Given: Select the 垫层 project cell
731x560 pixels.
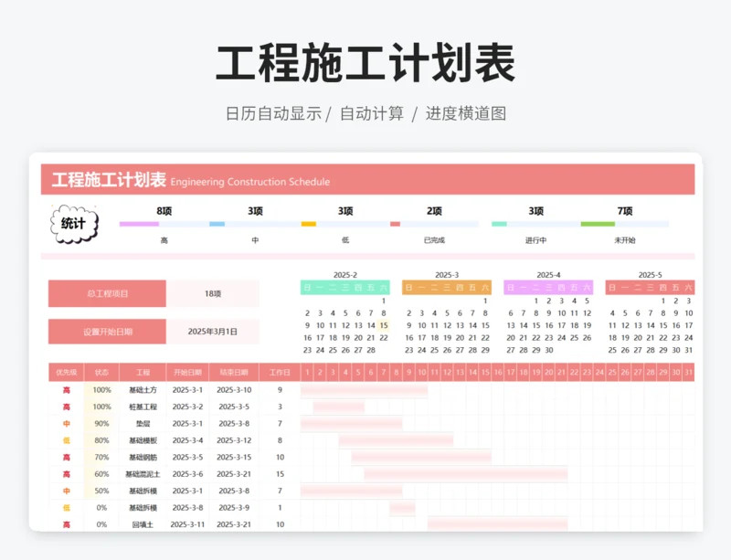Looking at the screenshot, I should click(143, 423).
